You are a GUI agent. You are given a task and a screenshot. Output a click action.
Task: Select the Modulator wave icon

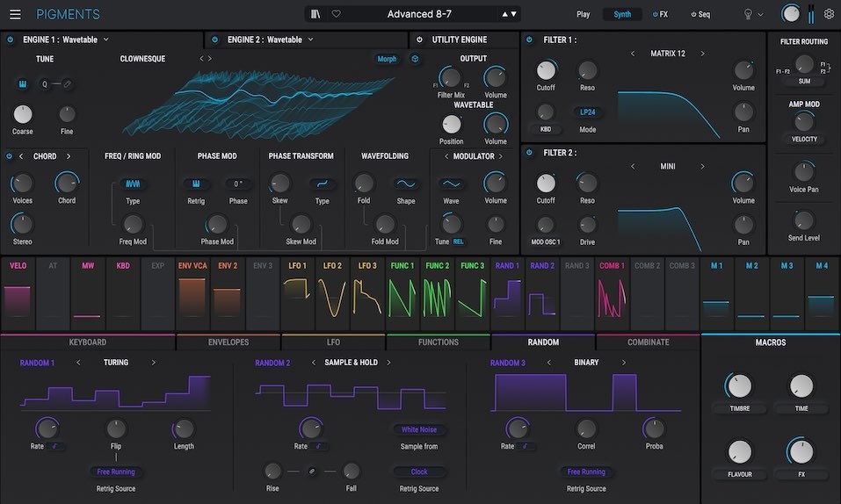click(x=451, y=184)
